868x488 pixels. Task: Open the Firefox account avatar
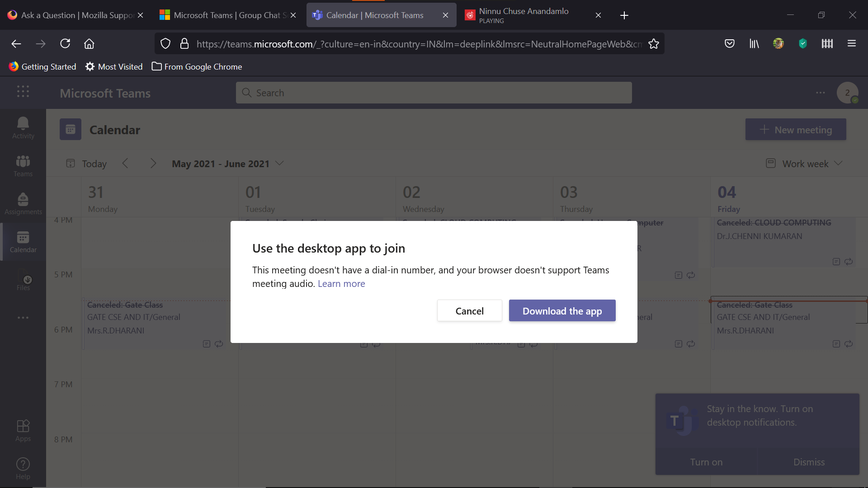click(x=778, y=43)
